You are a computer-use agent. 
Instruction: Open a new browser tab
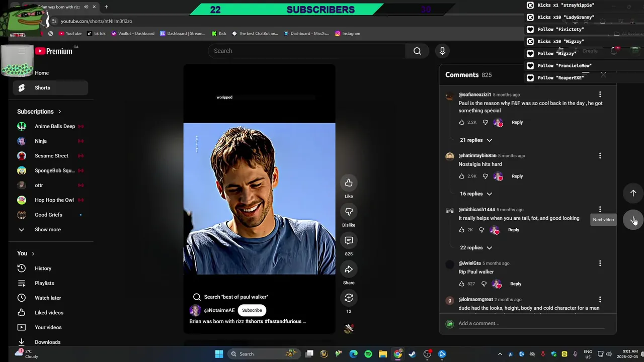click(106, 7)
